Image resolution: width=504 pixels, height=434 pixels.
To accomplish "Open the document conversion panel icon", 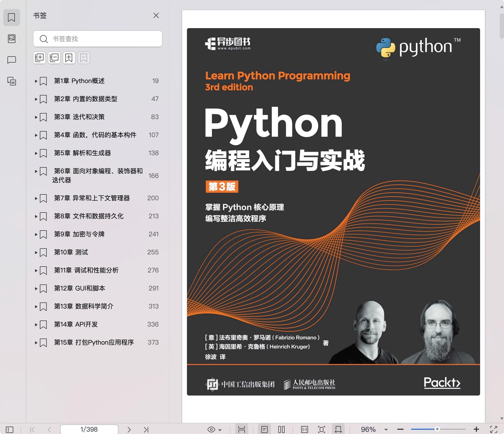I will [11, 81].
